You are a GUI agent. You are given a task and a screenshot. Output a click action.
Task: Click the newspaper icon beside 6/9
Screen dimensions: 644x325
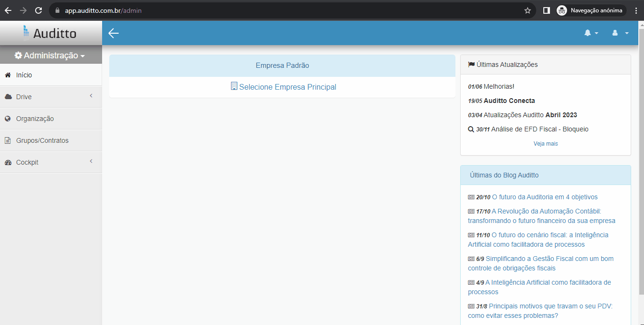click(471, 259)
